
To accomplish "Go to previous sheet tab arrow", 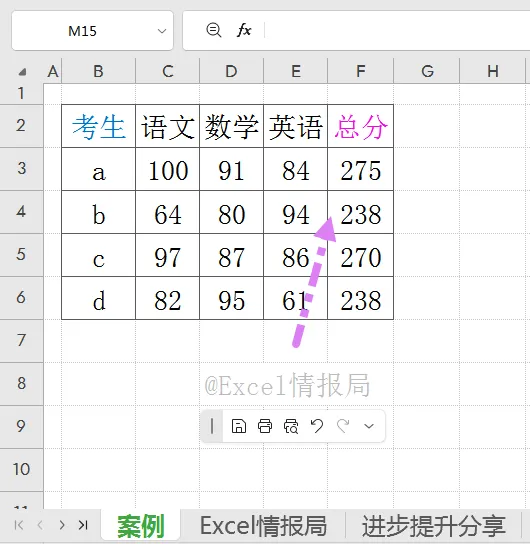I will [x=40, y=525].
